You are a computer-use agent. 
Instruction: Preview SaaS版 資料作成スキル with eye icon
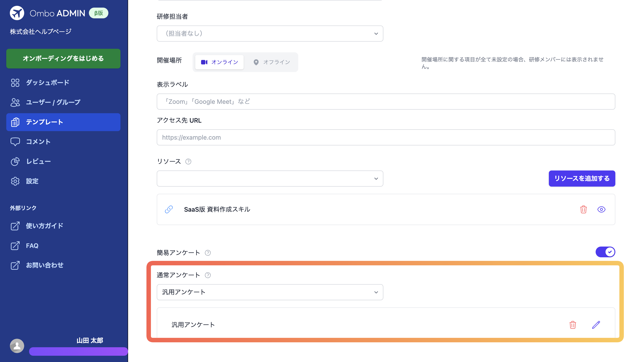[x=601, y=209]
